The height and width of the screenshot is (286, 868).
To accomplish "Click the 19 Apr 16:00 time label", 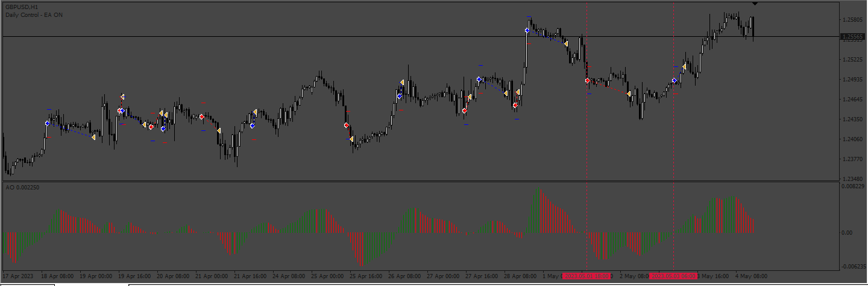I will point(134,276).
